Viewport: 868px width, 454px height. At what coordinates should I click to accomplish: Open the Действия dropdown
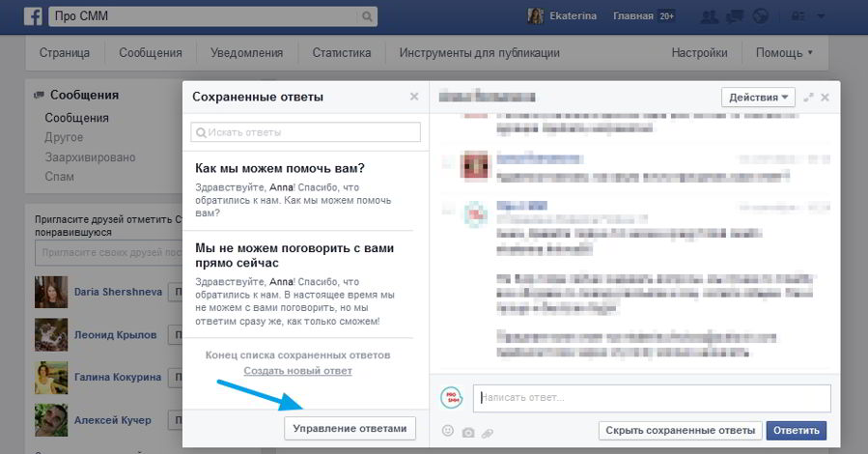758,97
